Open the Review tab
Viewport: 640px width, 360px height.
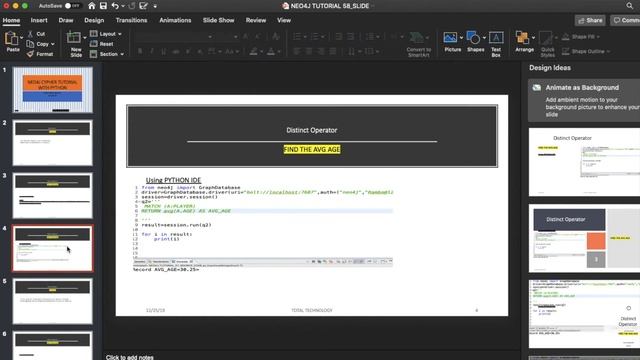[x=256, y=20]
